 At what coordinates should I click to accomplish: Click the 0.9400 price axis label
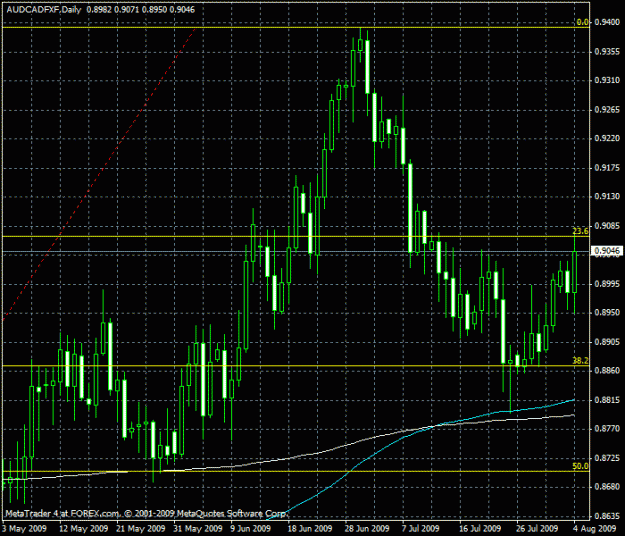[607, 22]
